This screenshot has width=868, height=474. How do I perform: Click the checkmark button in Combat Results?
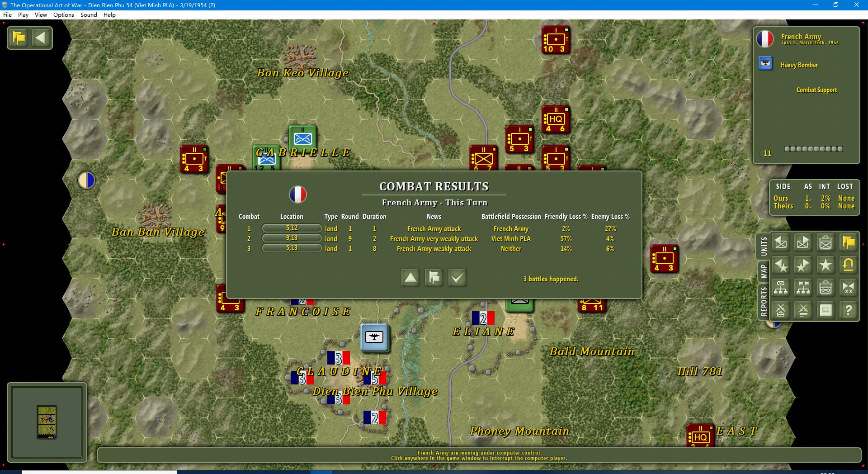pyautogui.click(x=457, y=277)
